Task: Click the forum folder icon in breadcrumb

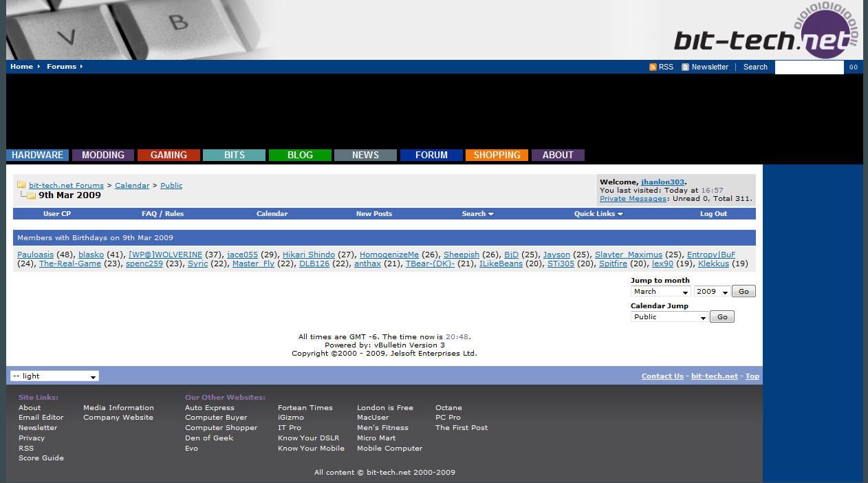Action: 21,185
